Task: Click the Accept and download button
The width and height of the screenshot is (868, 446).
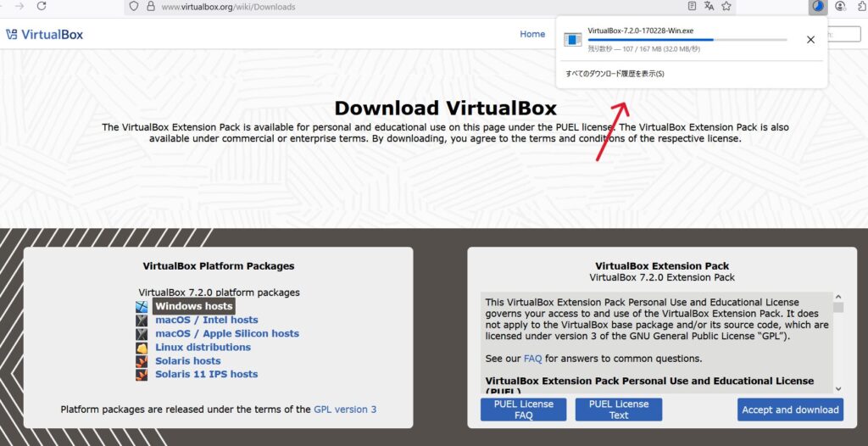Action: pyautogui.click(x=790, y=410)
